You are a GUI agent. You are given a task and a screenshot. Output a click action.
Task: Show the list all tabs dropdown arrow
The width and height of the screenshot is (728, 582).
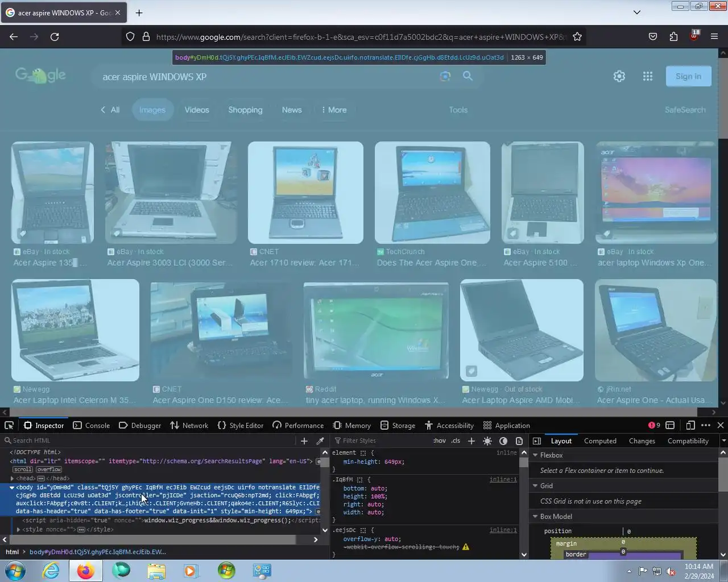tap(637, 13)
